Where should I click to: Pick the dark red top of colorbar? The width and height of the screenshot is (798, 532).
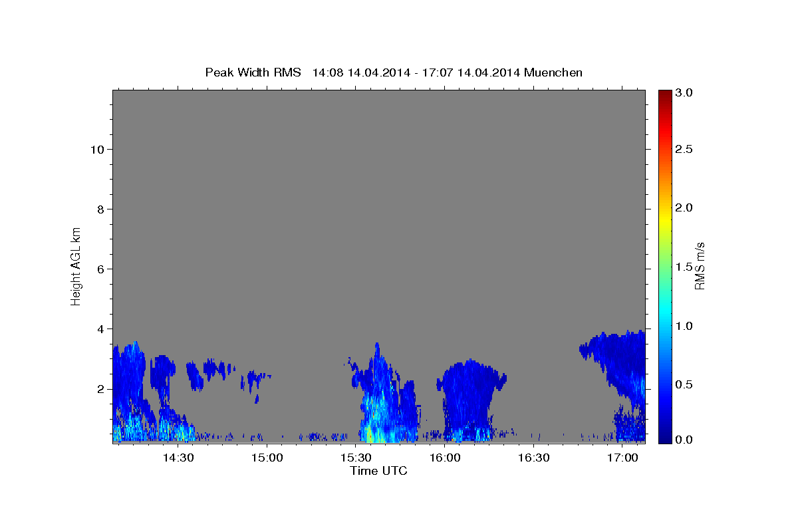click(x=664, y=94)
